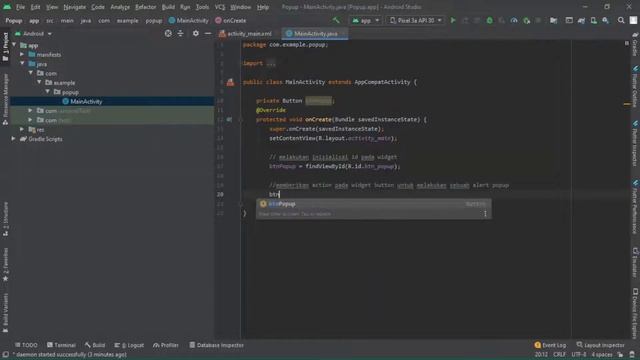640x360 pixels.
Task: Start debugging with the green bug icon
Action: coord(489,20)
